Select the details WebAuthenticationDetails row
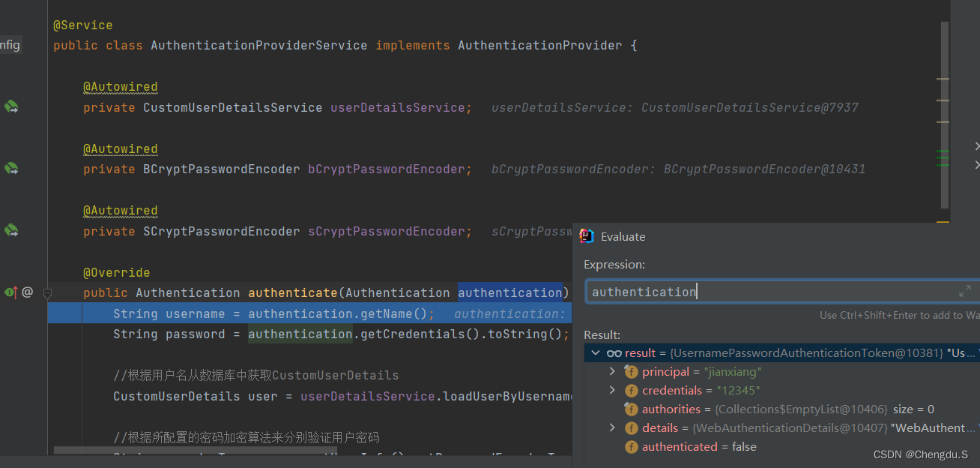Screen dimensions: 980x468 click(781, 428)
